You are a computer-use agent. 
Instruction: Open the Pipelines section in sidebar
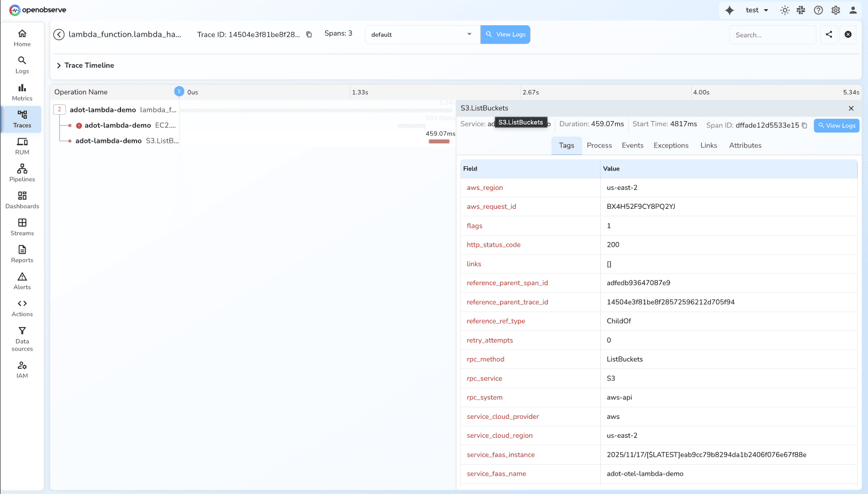point(22,173)
